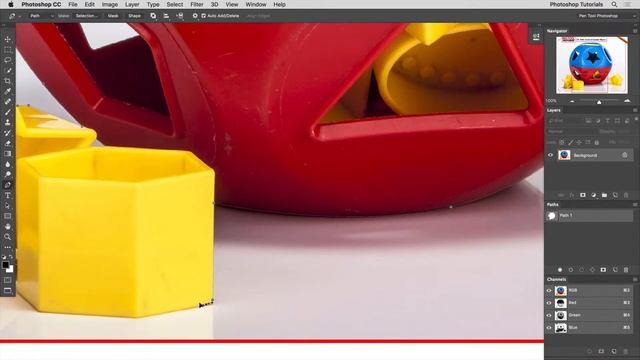Screen dimensions: 640x360
Task: Click the background color swatch
Action: (x=10, y=269)
